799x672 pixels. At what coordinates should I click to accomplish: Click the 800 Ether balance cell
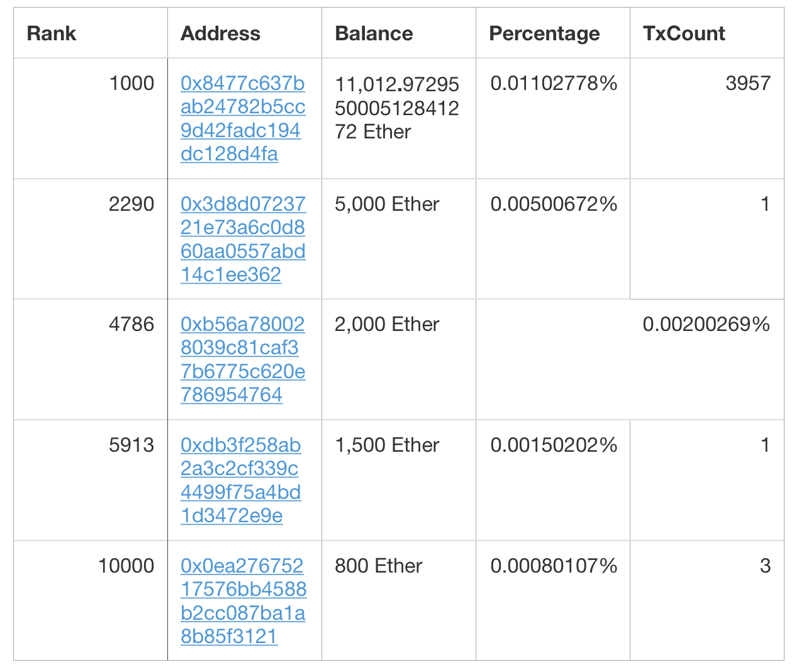click(x=399, y=600)
